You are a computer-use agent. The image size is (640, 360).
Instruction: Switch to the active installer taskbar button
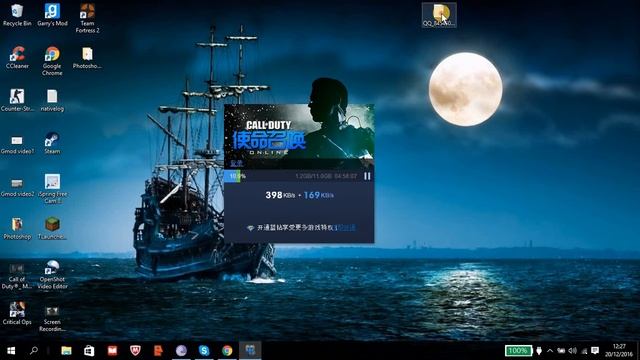(250, 350)
